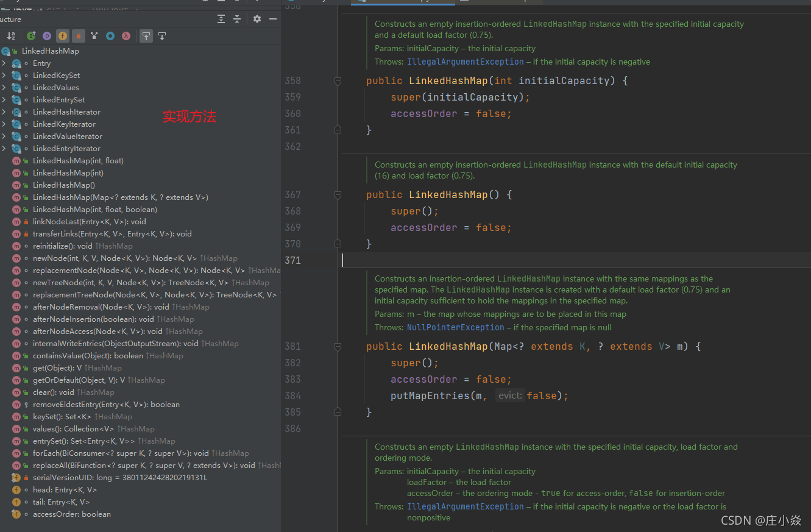The width and height of the screenshot is (811, 532).
Task: Toggle Show Lambdas filter
Action: click(x=126, y=36)
